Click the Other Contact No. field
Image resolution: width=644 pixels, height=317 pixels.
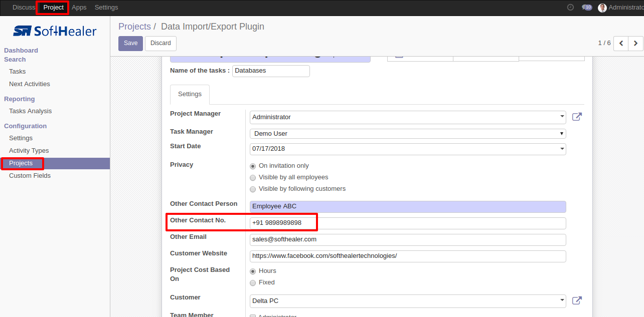[x=408, y=223]
